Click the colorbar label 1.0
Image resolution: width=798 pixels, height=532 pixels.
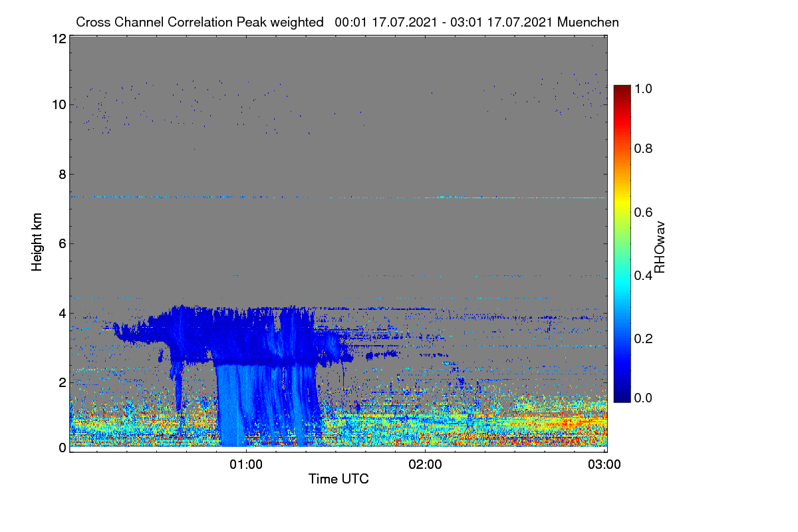[x=643, y=89]
